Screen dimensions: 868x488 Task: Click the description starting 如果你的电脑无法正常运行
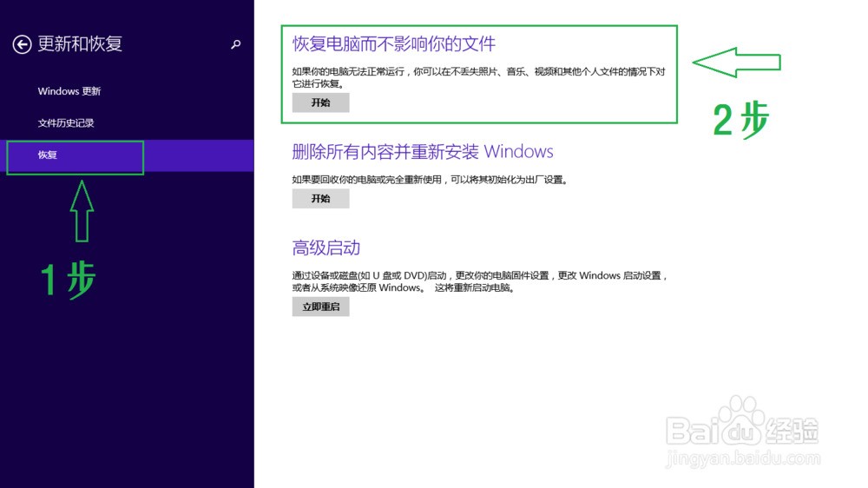[478, 77]
